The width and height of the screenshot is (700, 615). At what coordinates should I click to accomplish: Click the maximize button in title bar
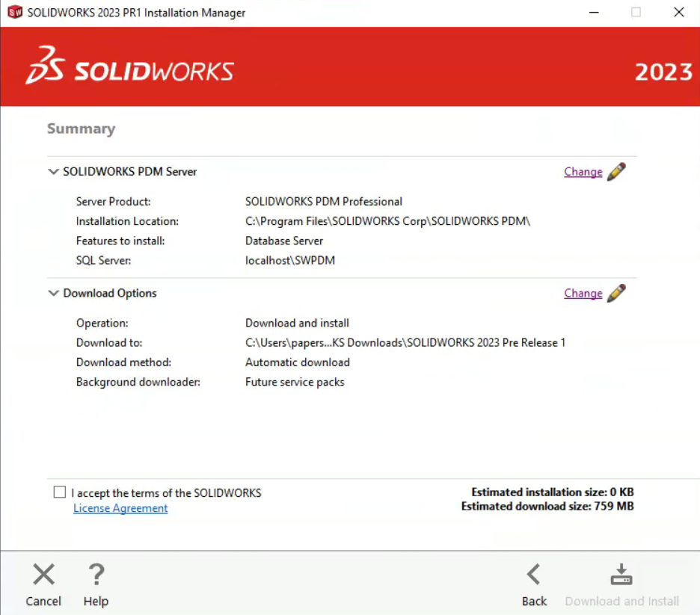(x=636, y=12)
